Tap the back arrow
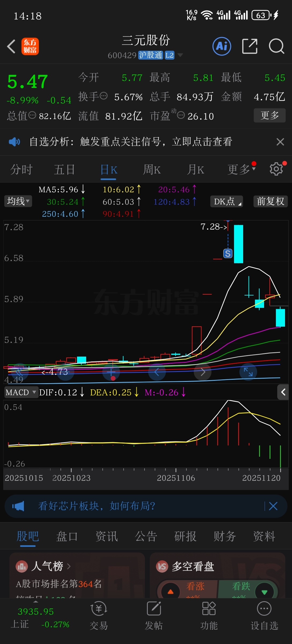Image resolution: width=292 pixels, height=644 pixels. pos(11,46)
